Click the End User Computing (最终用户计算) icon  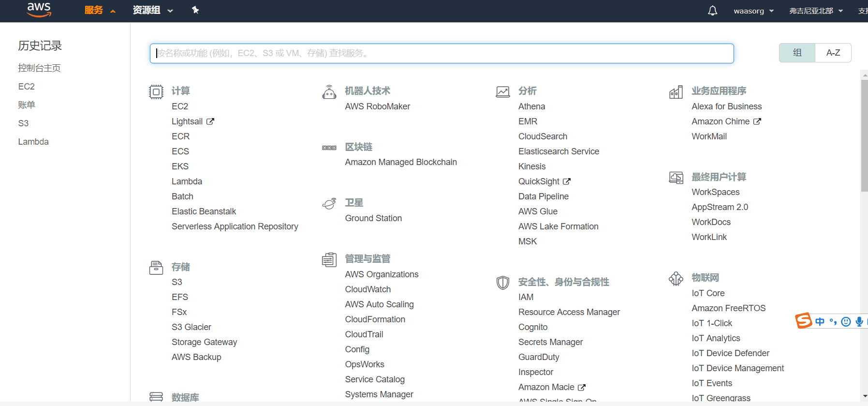(676, 178)
